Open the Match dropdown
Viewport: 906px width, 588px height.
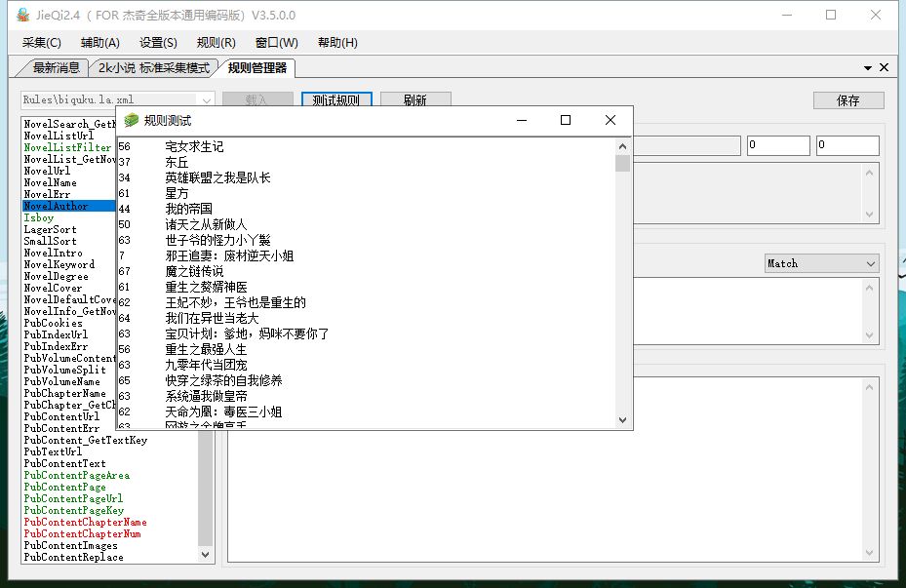(821, 263)
